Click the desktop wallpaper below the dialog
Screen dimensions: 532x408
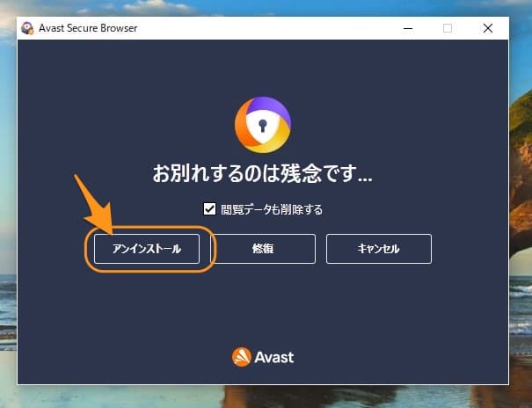(264, 397)
